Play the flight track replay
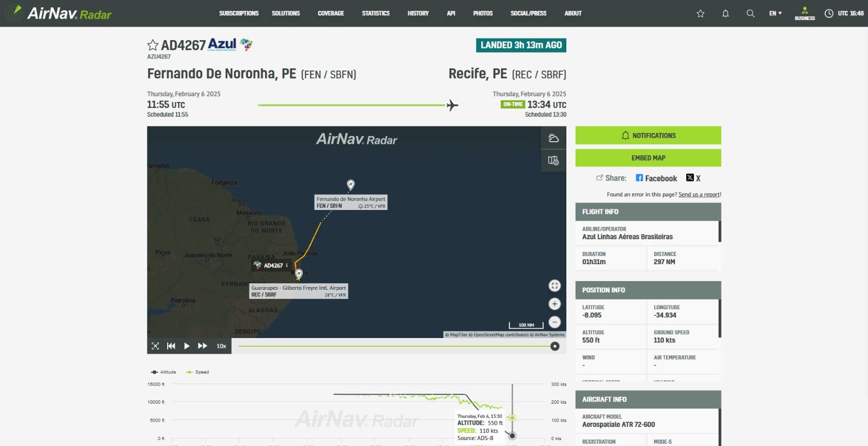The image size is (868, 446). 187,346
